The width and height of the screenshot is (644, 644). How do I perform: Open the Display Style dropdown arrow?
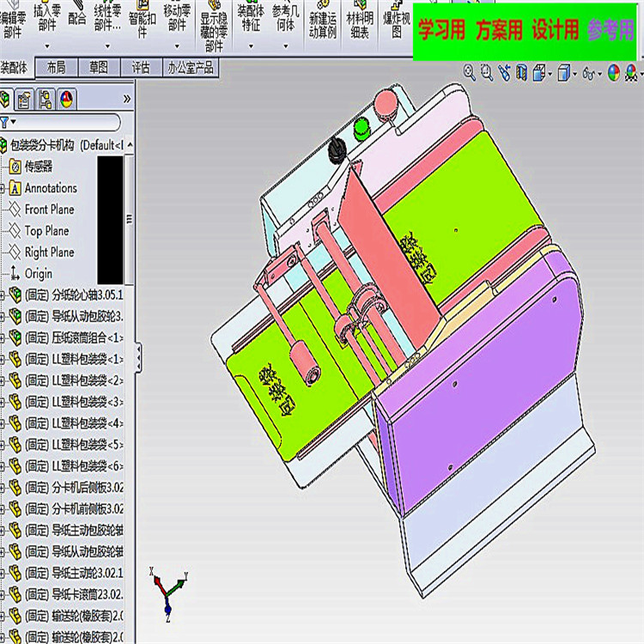(x=575, y=75)
